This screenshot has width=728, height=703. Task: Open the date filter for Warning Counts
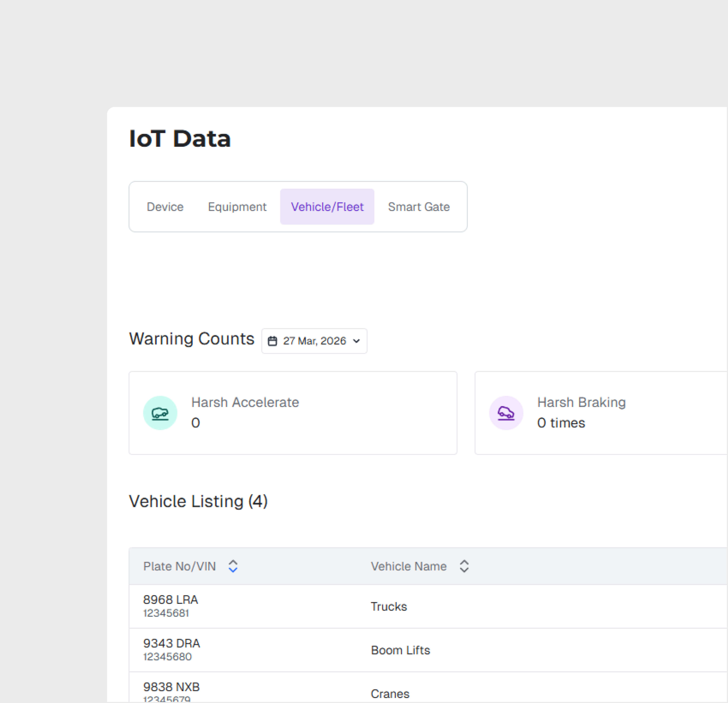pyautogui.click(x=314, y=340)
